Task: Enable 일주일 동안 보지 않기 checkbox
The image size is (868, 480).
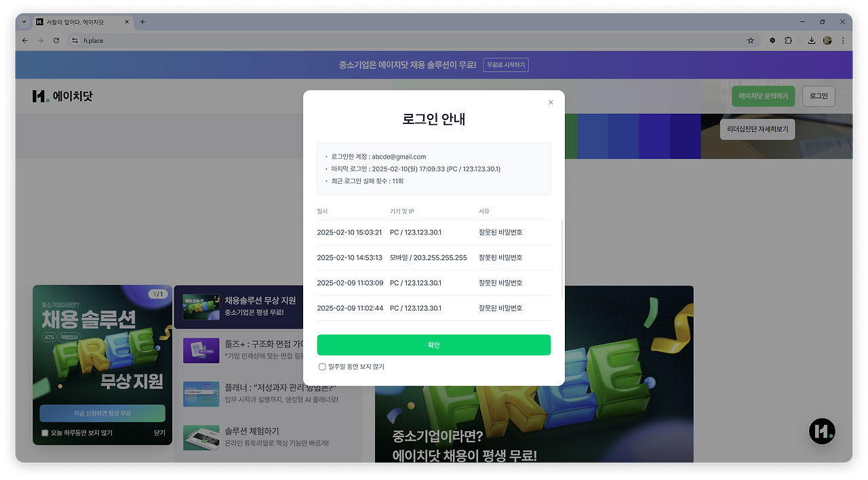Action: (x=322, y=366)
